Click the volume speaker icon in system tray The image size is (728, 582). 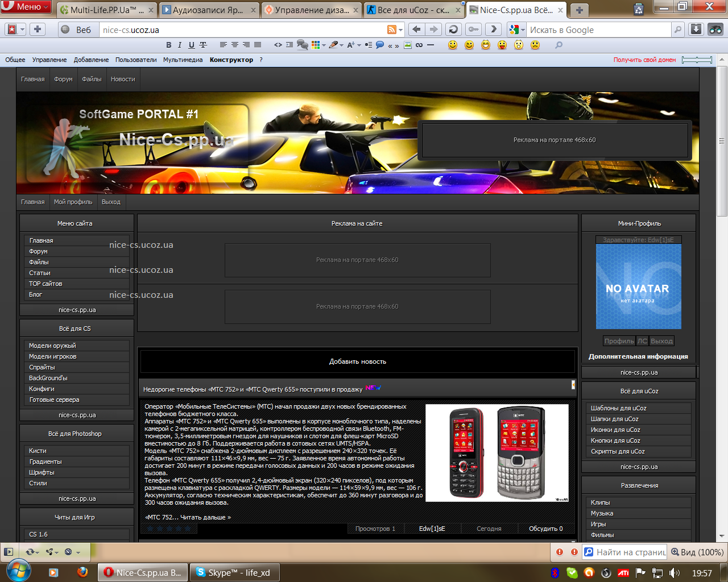point(674,573)
